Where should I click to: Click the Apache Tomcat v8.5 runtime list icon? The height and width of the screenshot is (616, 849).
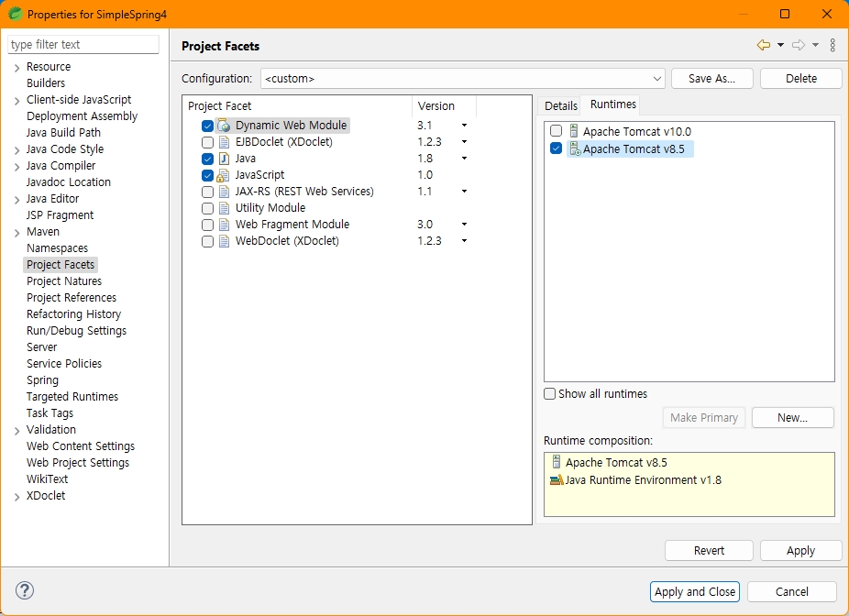point(575,148)
